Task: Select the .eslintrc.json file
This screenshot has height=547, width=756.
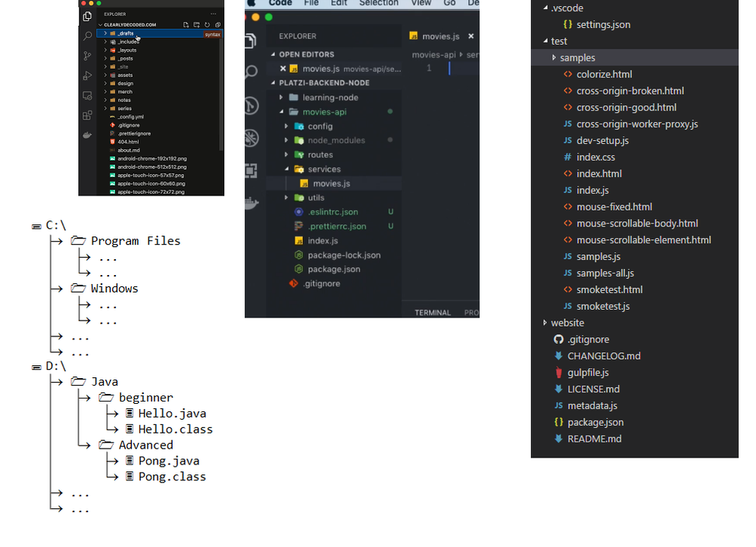Action: point(333,212)
